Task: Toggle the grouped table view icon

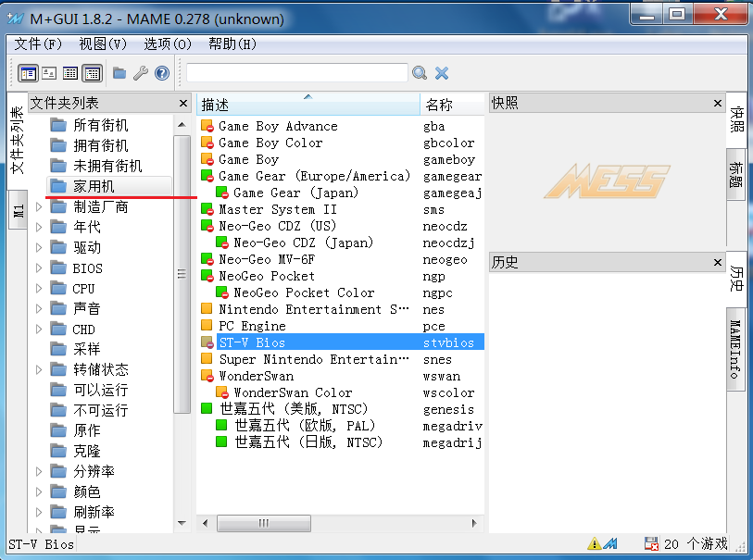Action: pyautogui.click(x=93, y=73)
